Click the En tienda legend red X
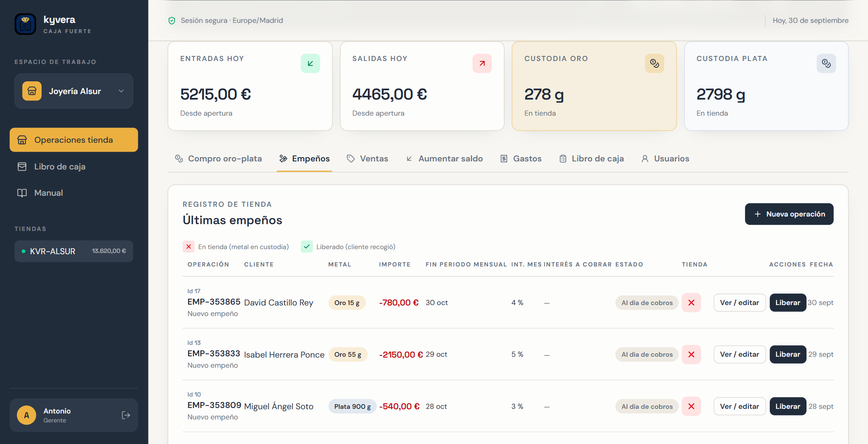Viewport: 868px width, 444px height. pos(189,247)
